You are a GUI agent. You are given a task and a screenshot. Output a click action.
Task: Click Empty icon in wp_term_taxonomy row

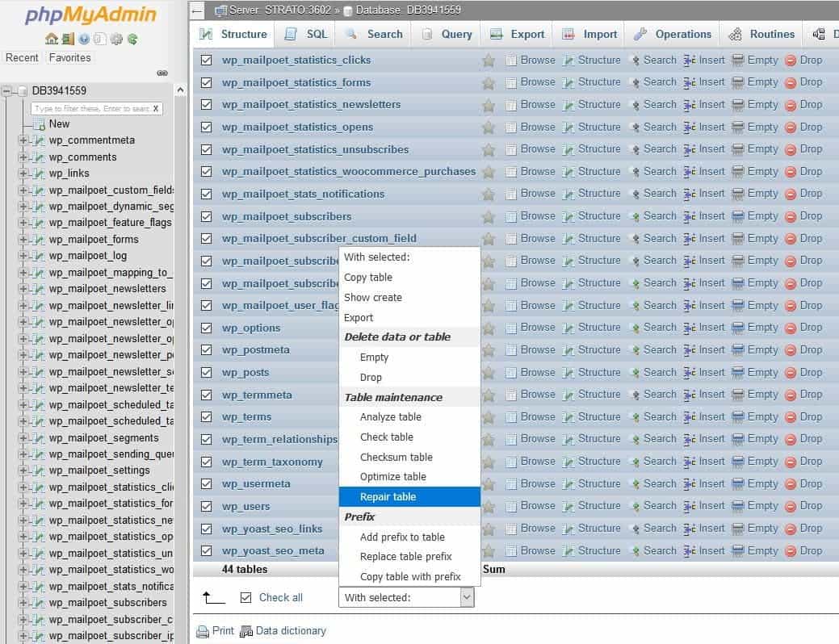click(738, 462)
